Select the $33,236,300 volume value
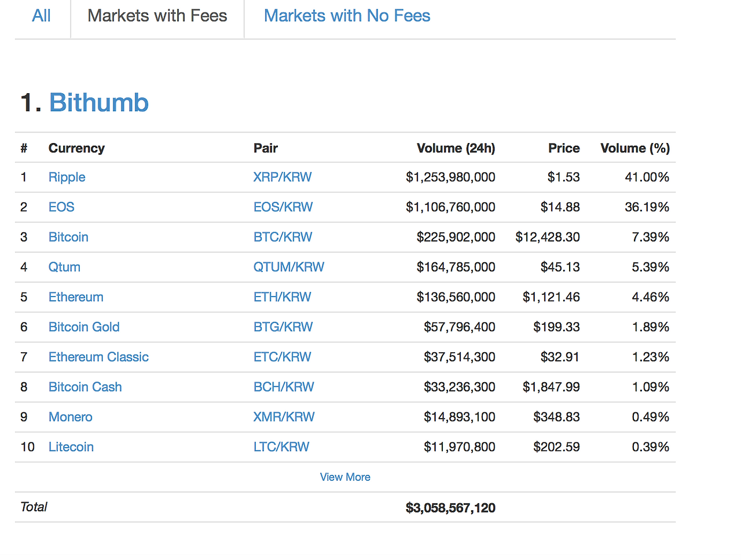The width and height of the screenshot is (741, 560). 460,387
